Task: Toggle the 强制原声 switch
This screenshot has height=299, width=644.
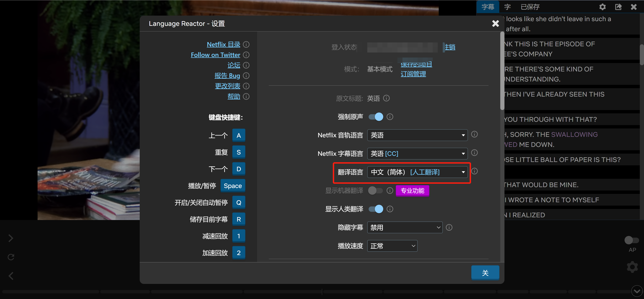Action: [376, 117]
